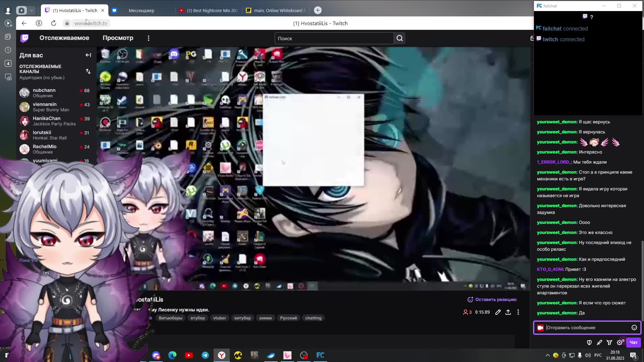Switch to the Best Nightcore Mix tab
The width and height of the screenshot is (644, 362).
pyautogui.click(x=209, y=10)
